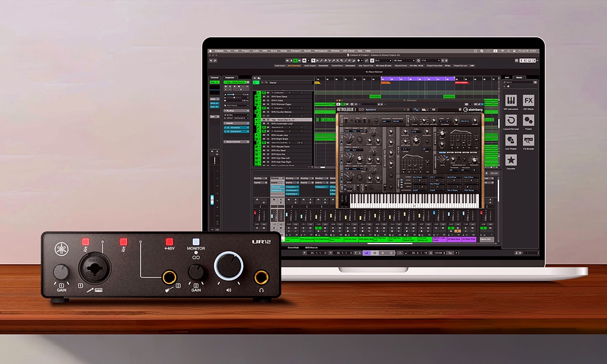
Task: Mute the SYN Bright Brass track
Action: (263, 139)
